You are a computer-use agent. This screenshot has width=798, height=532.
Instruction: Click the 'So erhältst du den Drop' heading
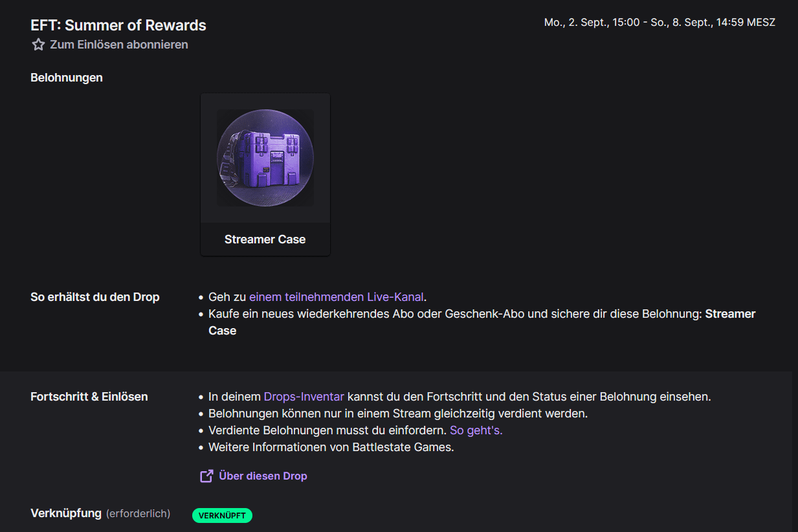pyautogui.click(x=95, y=297)
